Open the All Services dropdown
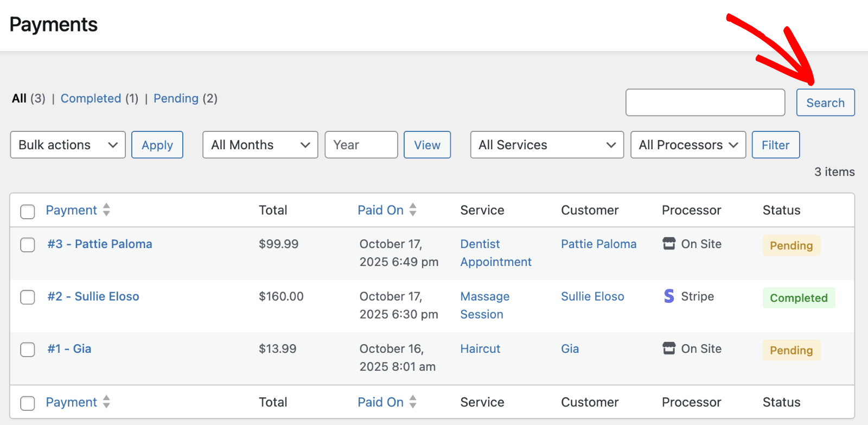This screenshot has width=868, height=425. point(547,145)
